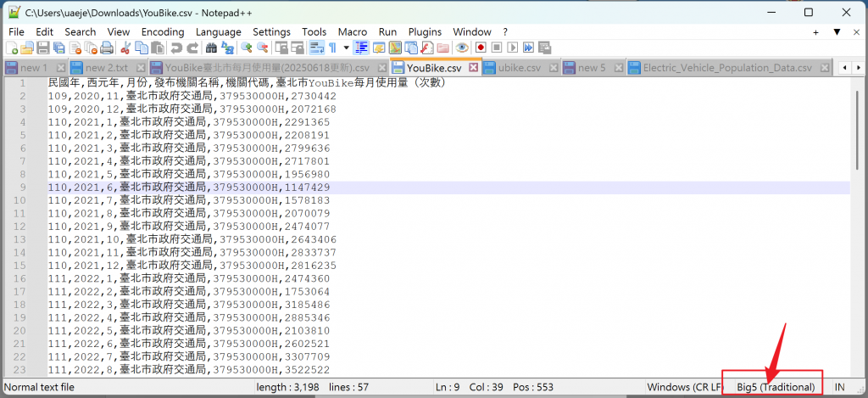The image size is (868, 398).
Task: Run macro multiple times icon
Action: [529, 48]
